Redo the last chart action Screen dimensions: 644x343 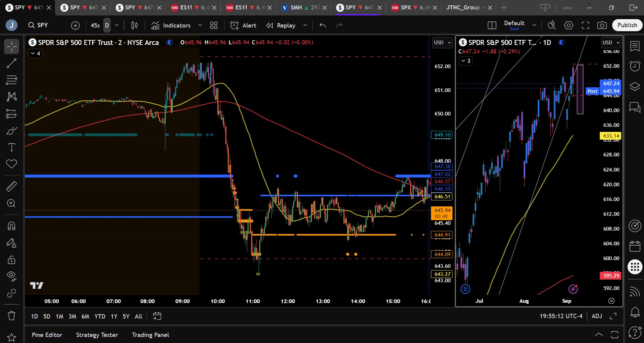[x=339, y=25]
